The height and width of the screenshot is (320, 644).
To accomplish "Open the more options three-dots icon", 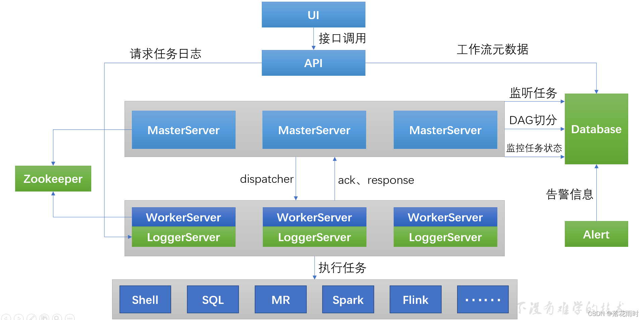I will tap(70, 318).
